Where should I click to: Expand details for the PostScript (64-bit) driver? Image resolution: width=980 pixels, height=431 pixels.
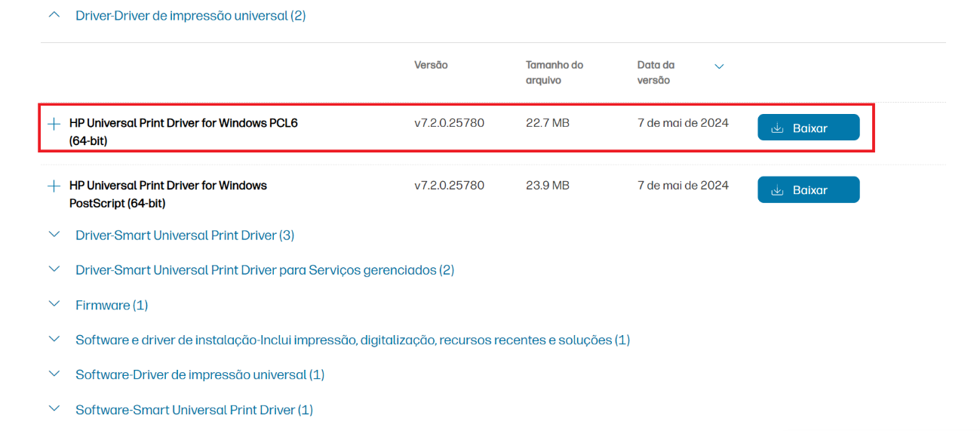tap(54, 186)
